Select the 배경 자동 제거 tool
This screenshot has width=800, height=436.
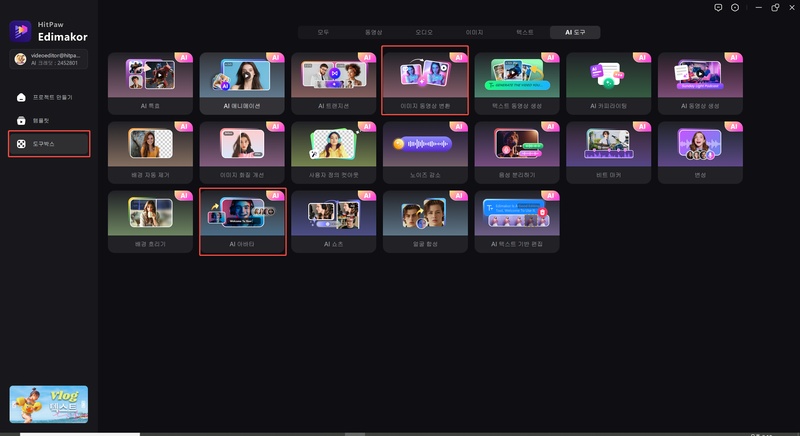150,152
